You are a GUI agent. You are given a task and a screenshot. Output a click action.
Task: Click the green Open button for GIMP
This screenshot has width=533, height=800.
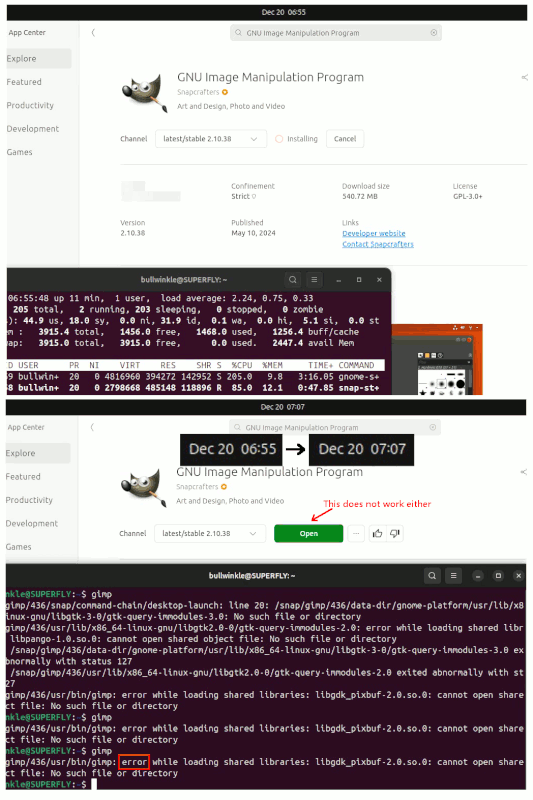(x=309, y=534)
